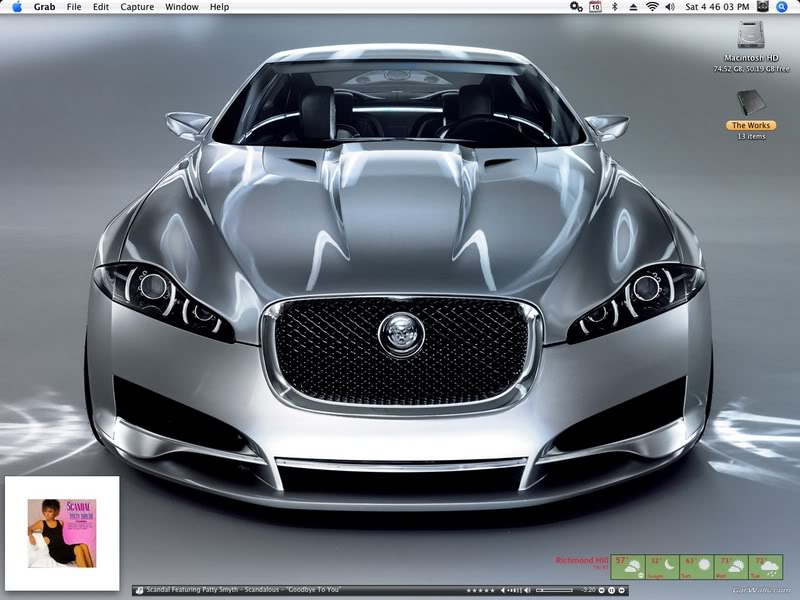Click the Richmond Hill weather label

[x=582, y=560]
